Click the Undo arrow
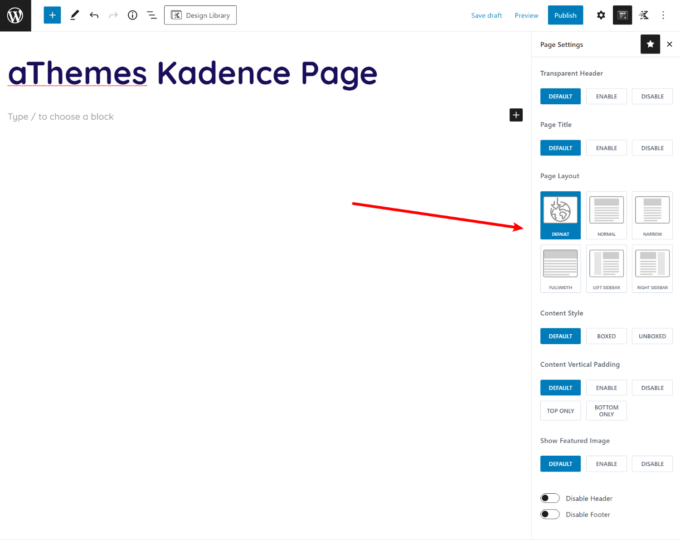The height and width of the screenshot is (540, 680). [94, 16]
